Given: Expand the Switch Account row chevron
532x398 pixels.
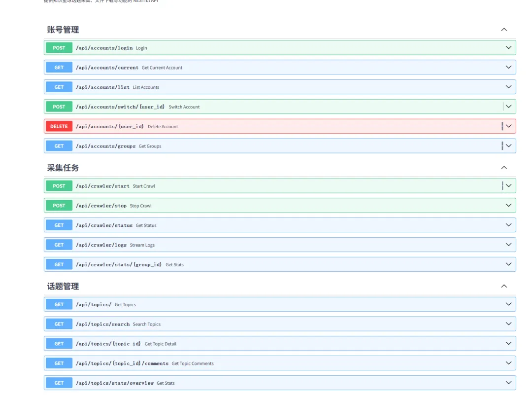Looking at the screenshot, I should coord(508,107).
